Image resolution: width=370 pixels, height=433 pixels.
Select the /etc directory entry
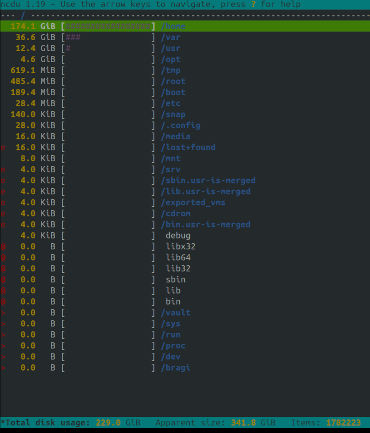click(170, 103)
